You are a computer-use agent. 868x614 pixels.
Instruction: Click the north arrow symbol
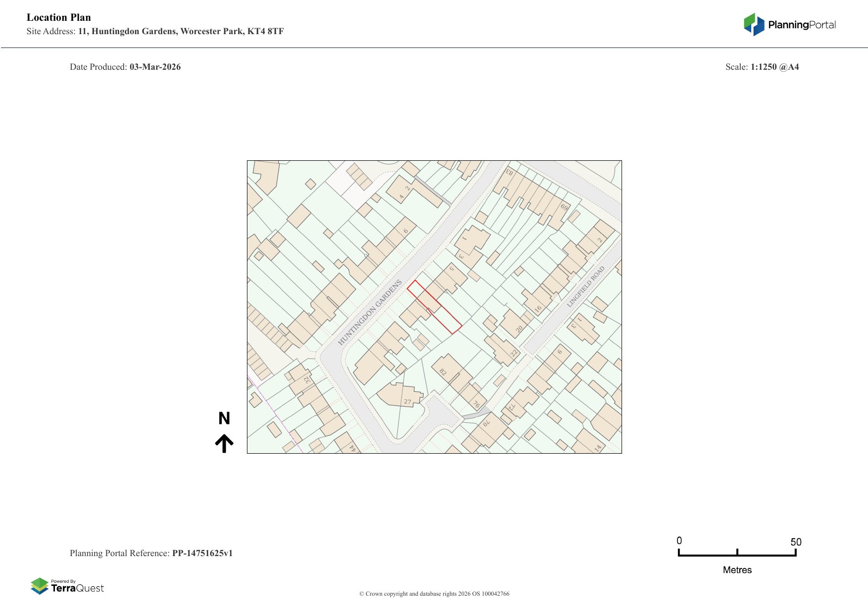click(224, 444)
